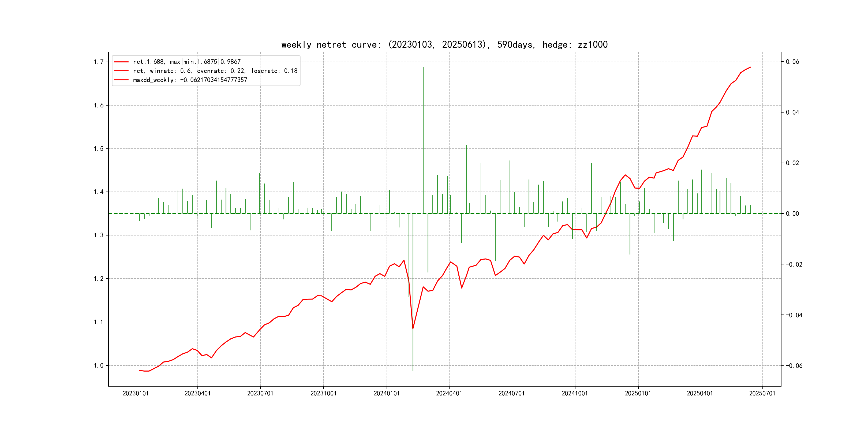
Task: Click x-axis date label 20250701
Action: pyautogui.click(x=762, y=393)
